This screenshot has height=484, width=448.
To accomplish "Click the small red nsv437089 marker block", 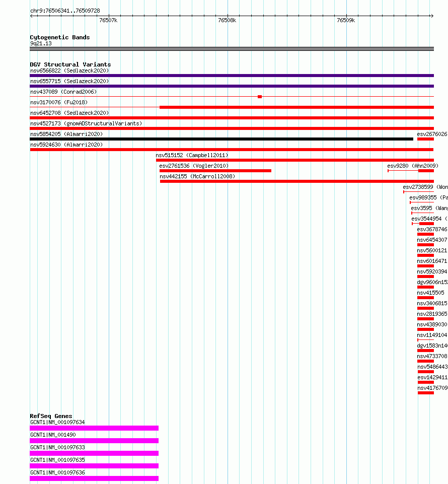I will click(x=260, y=97).
